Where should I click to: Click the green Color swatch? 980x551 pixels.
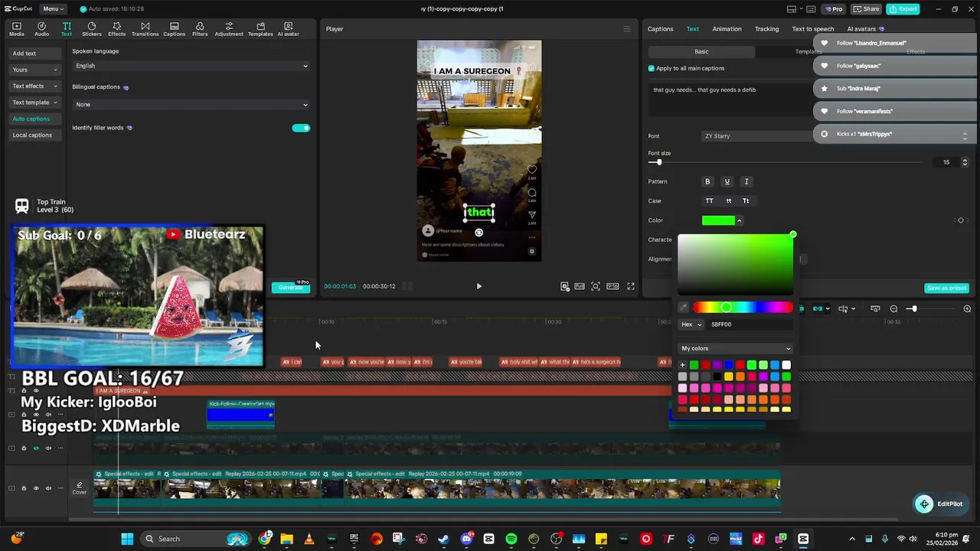pyautogui.click(x=718, y=220)
